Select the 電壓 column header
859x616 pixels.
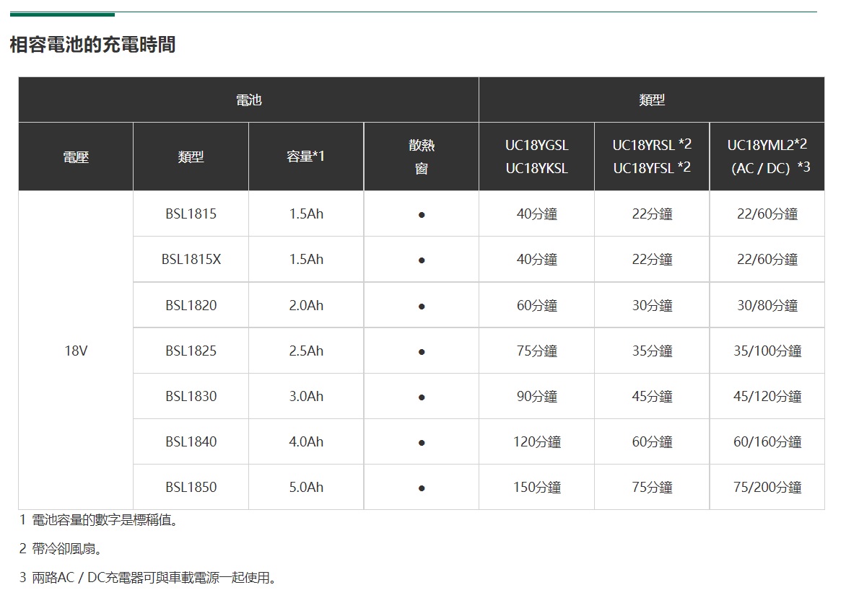tap(76, 157)
